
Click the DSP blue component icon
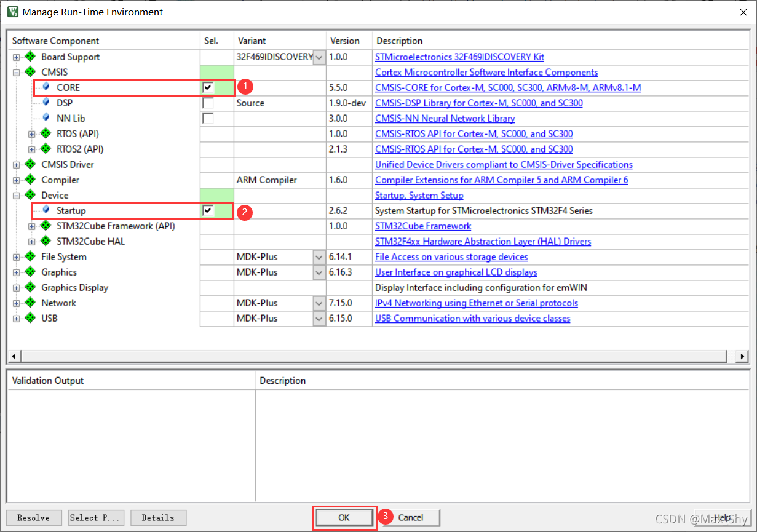pos(46,103)
